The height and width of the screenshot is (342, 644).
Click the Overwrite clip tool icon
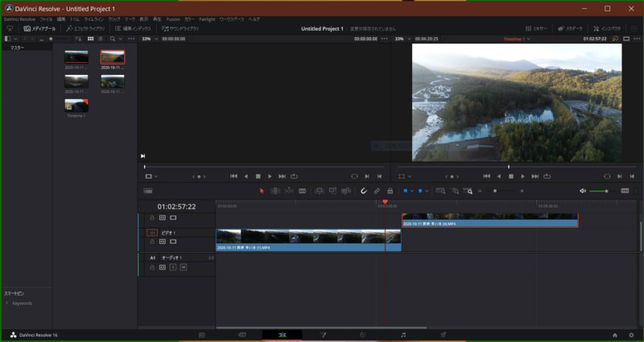pyautogui.click(x=332, y=191)
